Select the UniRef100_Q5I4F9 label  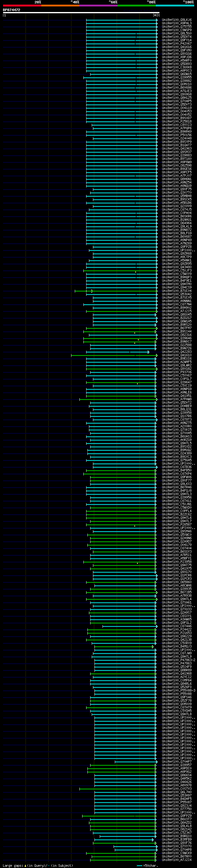coord(177,667)
